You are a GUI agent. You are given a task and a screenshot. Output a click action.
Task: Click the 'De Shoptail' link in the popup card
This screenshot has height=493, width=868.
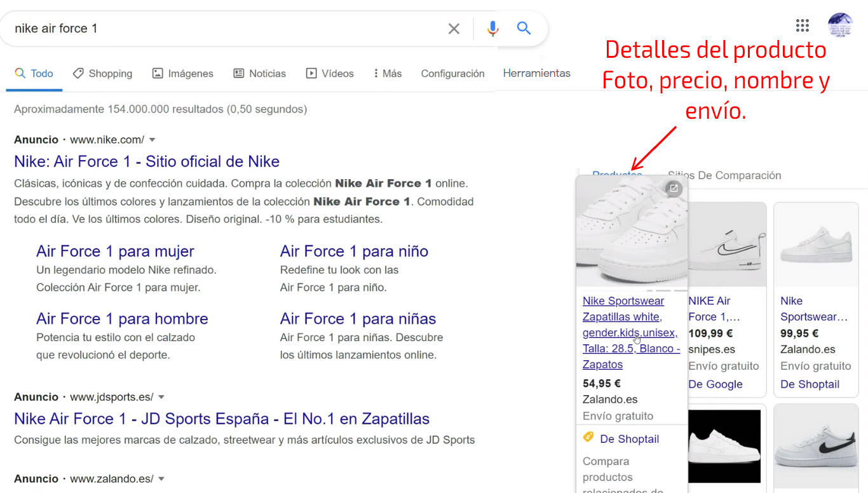tap(629, 439)
